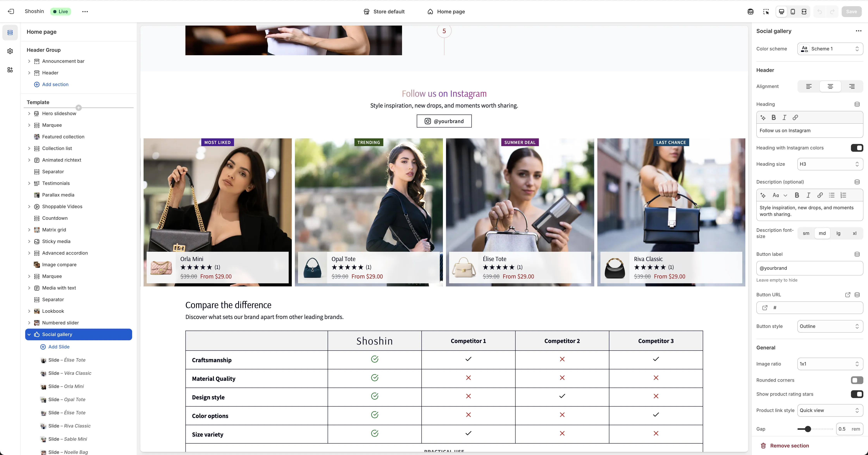Click the Add Slide link
868x455 pixels.
(x=59, y=347)
